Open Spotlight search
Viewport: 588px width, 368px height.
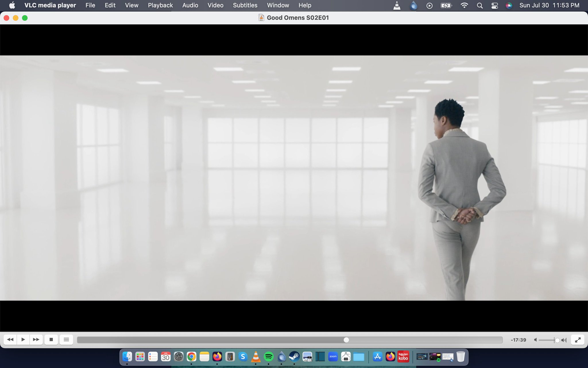(479, 5)
